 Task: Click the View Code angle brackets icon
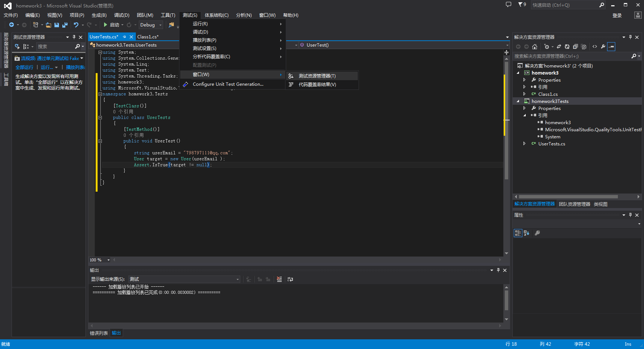(595, 47)
